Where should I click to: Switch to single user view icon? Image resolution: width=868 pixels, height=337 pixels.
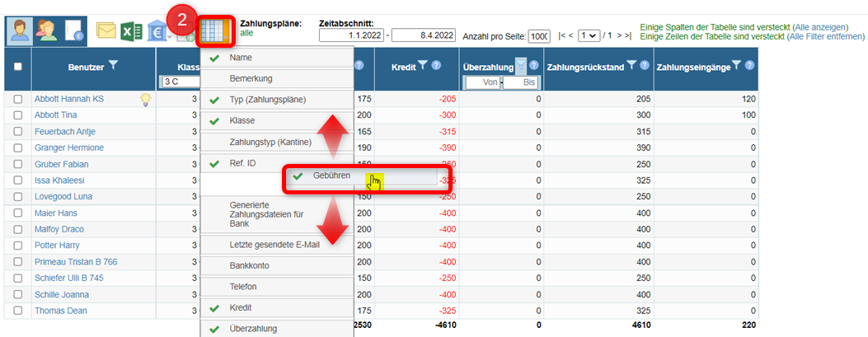20,30
